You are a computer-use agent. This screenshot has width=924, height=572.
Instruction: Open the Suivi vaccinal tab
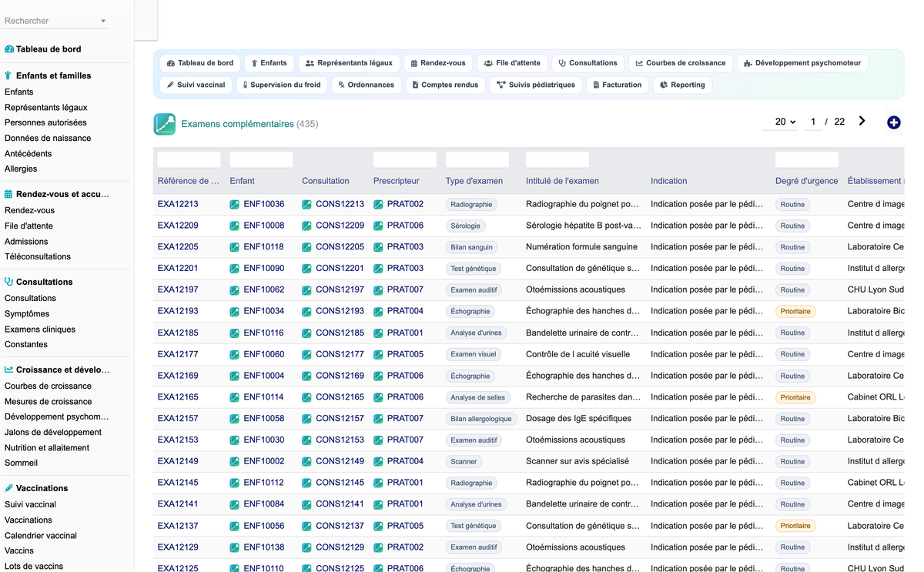point(196,85)
